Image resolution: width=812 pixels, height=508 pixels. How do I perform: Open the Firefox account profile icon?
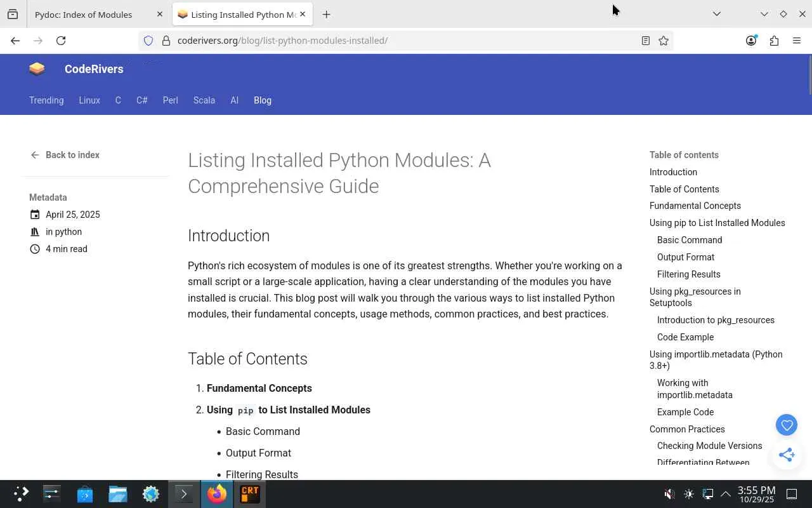pos(751,41)
